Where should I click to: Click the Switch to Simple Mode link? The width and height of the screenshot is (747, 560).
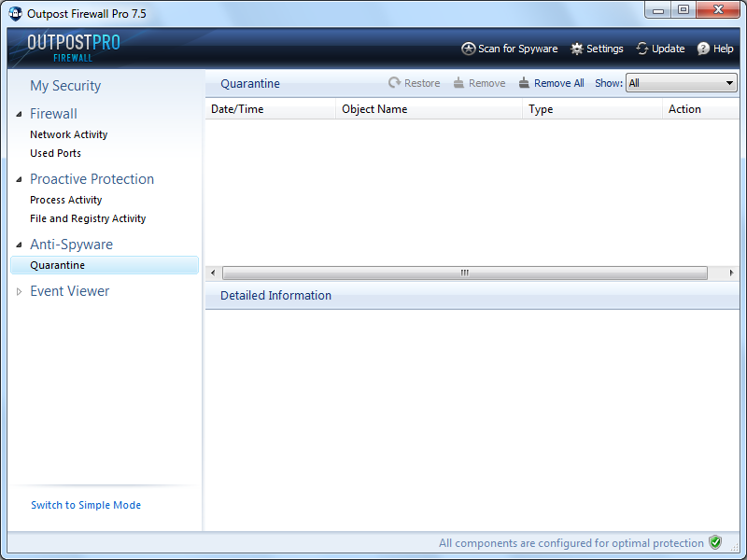pyautogui.click(x=86, y=505)
